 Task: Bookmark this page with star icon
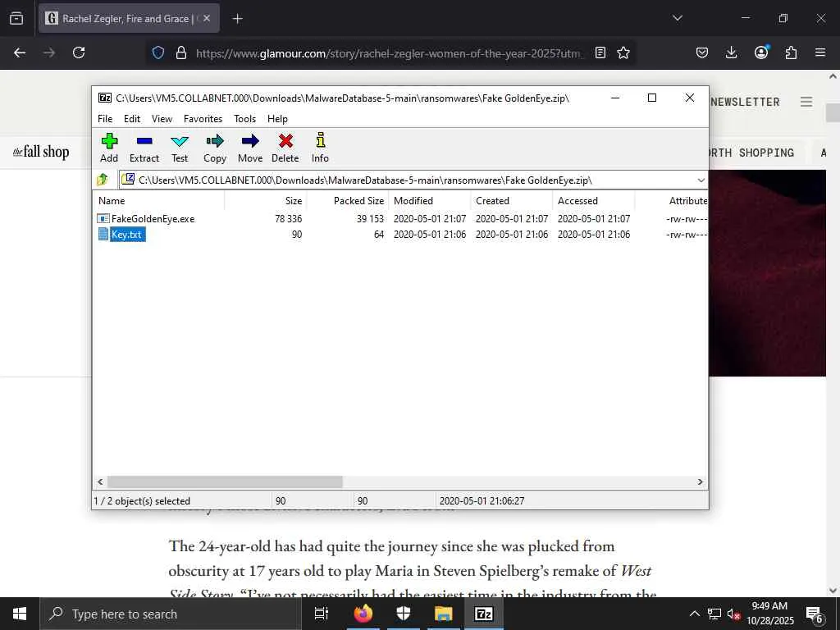pos(623,52)
